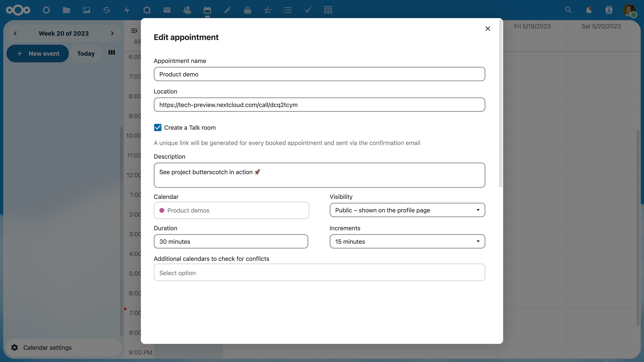Open the view switcher columns icon
Viewport: 644px width, 362px height.
(112, 52)
